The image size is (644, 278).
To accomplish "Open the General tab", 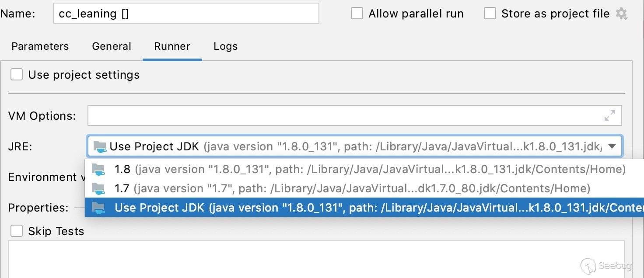I will (112, 46).
